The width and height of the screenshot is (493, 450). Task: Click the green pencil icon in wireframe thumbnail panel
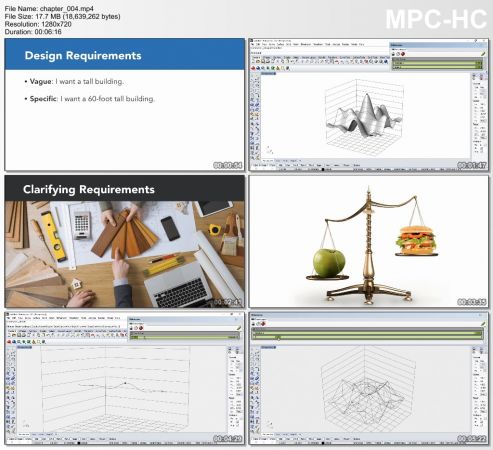pyautogui.click(x=483, y=324)
